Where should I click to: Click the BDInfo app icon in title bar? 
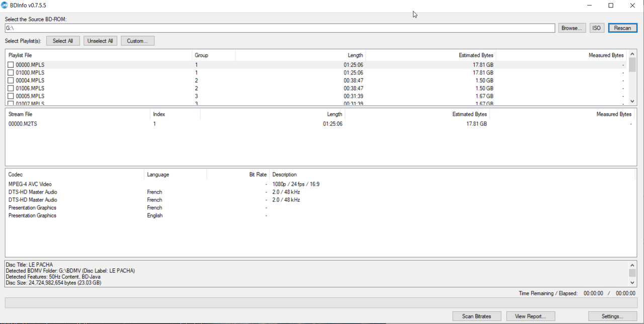[x=5, y=6]
